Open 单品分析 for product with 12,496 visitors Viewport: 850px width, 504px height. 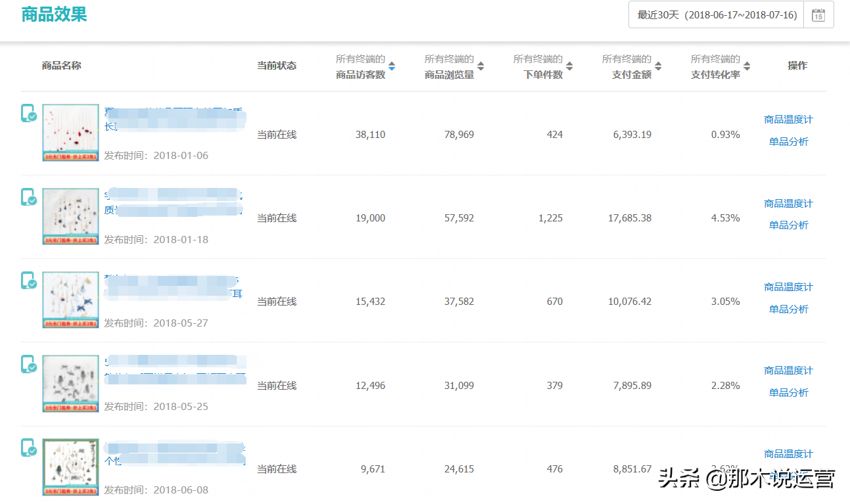pyautogui.click(x=788, y=392)
